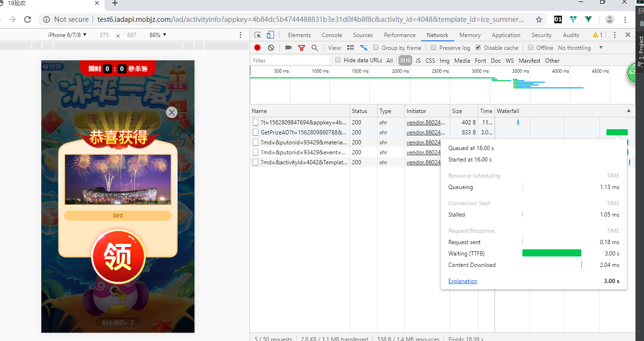The image size is (644, 341).
Task: Open a new browser tab
Action: click(114, 3)
